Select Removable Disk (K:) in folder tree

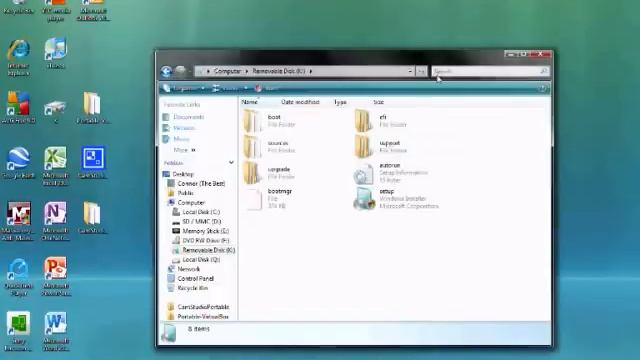[204, 250]
